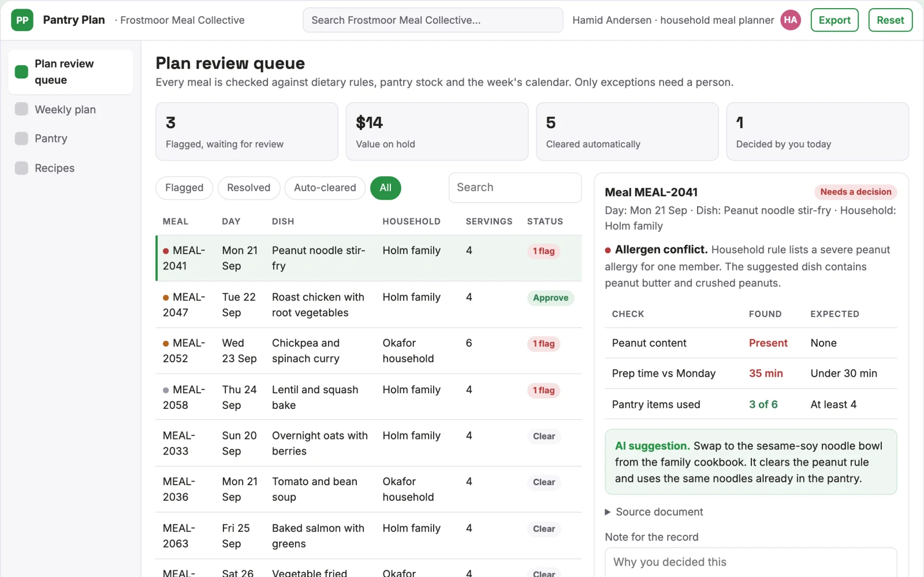
Task: Select the Tomato and bean soup row
Action: [369, 489]
